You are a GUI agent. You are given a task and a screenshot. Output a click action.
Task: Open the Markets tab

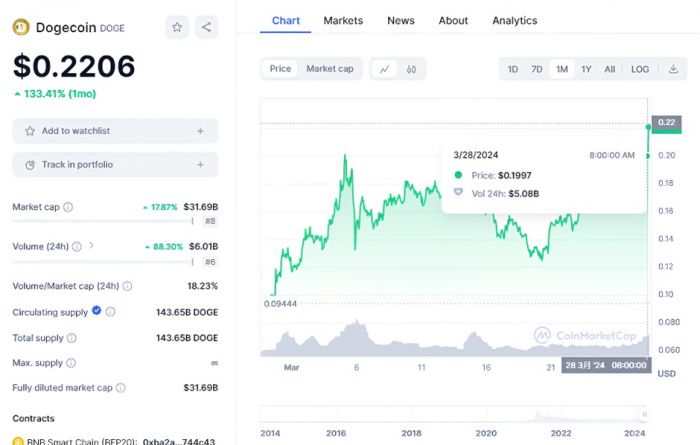click(x=343, y=20)
